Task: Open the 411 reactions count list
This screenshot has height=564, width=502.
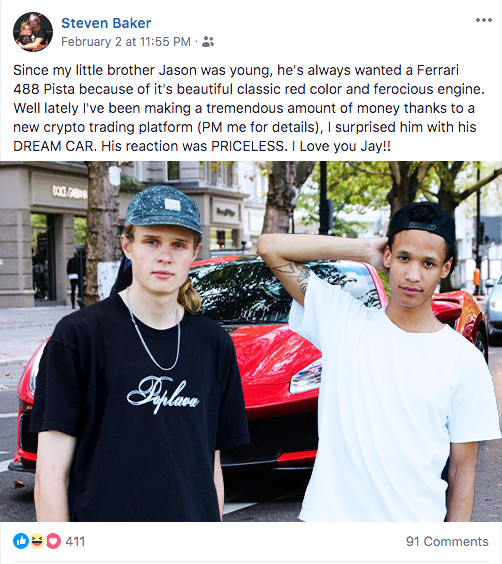Action: (75, 541)
